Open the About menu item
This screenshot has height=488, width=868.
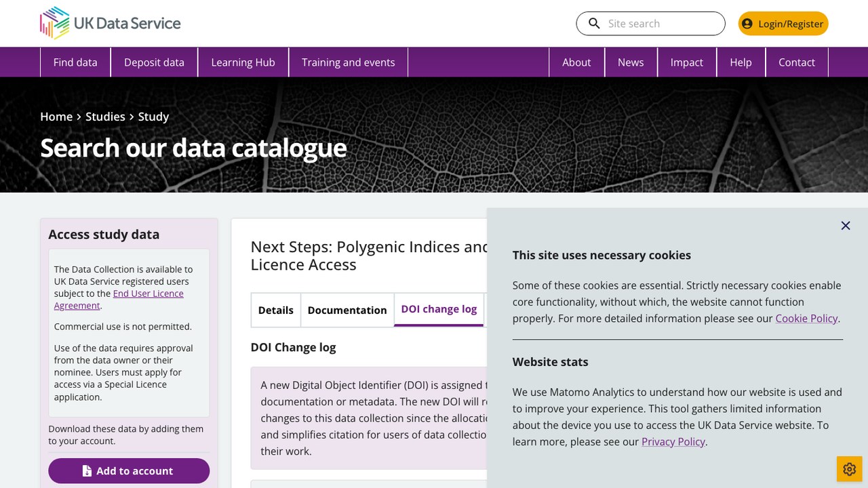576,62
